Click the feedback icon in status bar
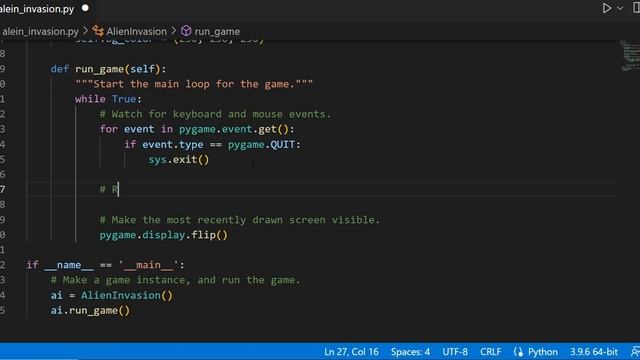 tap(635, 352)
